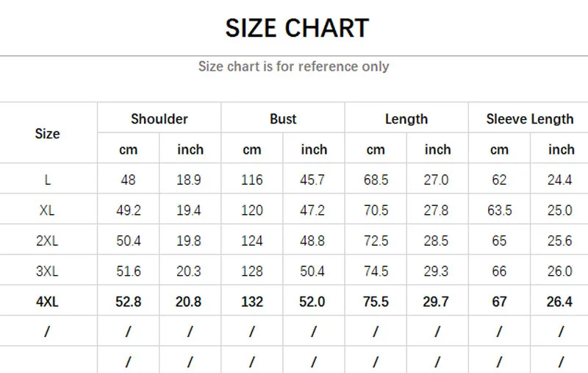The image size is (588, 373).
Task: Select the 63.5 sleeve length cell
Action: tap(499, 210)
